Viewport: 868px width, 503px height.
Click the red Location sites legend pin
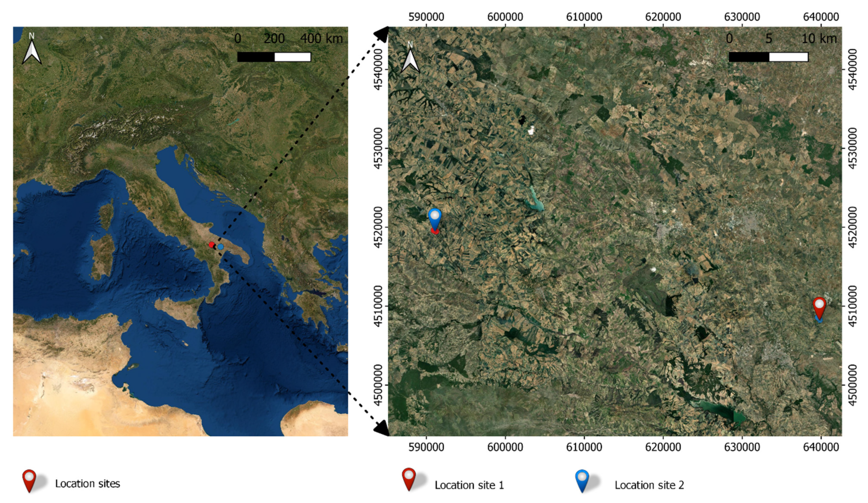29,480
